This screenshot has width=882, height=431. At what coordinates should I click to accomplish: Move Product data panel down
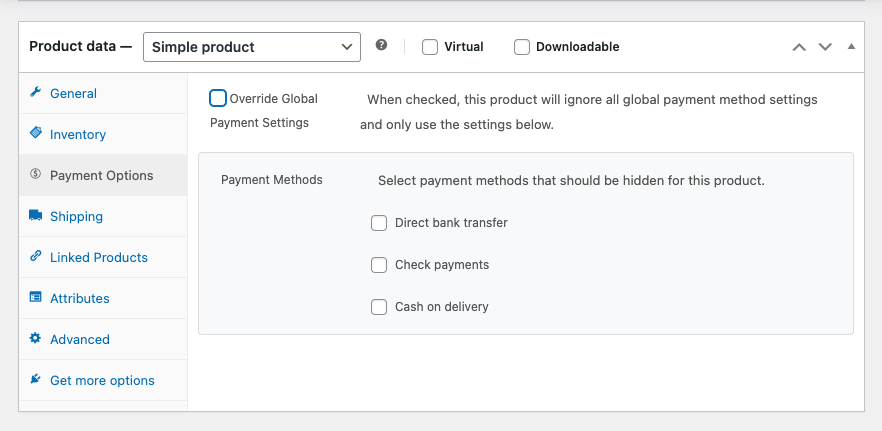point(825,47)
